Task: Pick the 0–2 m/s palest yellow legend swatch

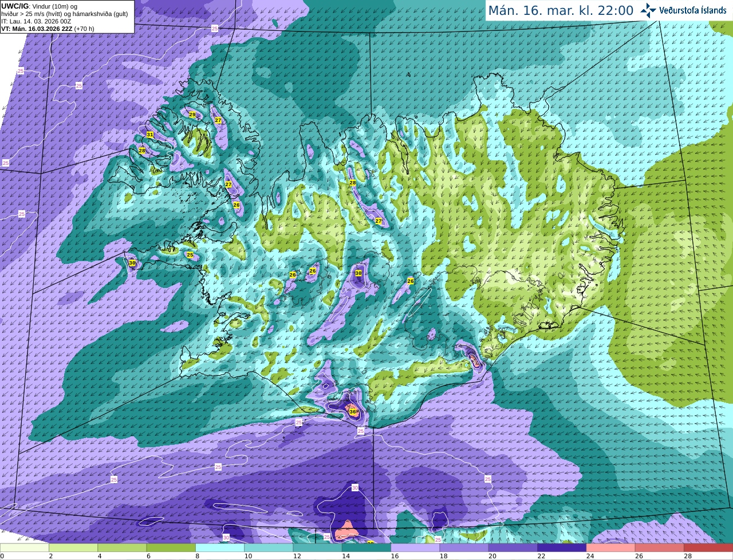Action: (25, 547)
